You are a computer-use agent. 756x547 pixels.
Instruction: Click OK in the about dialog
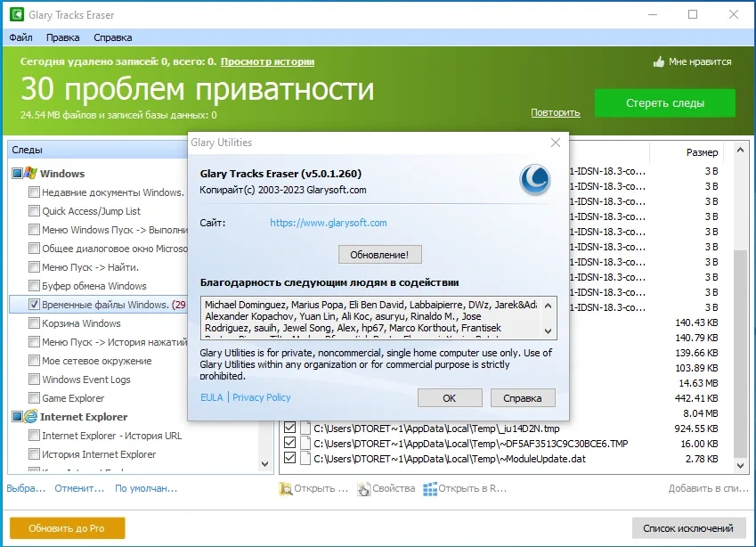[x=450, y=398]
